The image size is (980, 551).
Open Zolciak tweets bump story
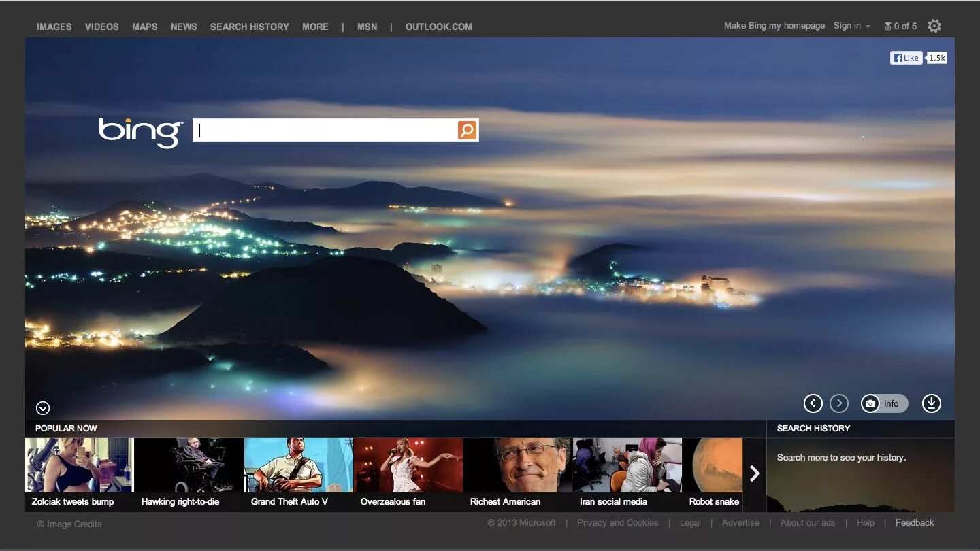pyautogui.click(x=80, y=474)
